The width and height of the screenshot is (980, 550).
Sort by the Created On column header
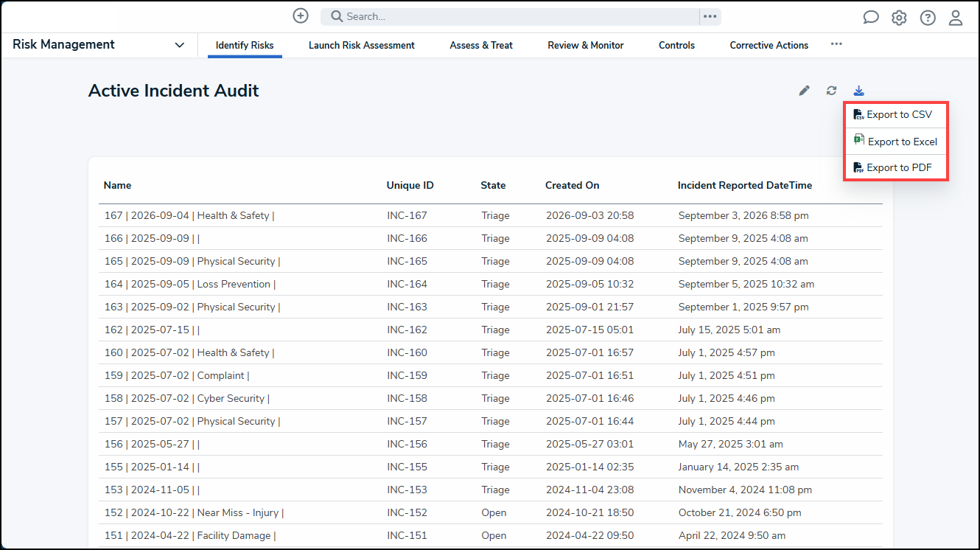[573, 185]
